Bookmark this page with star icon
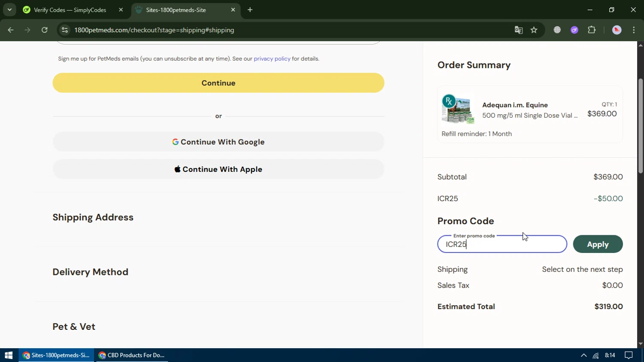 (534, 30)
